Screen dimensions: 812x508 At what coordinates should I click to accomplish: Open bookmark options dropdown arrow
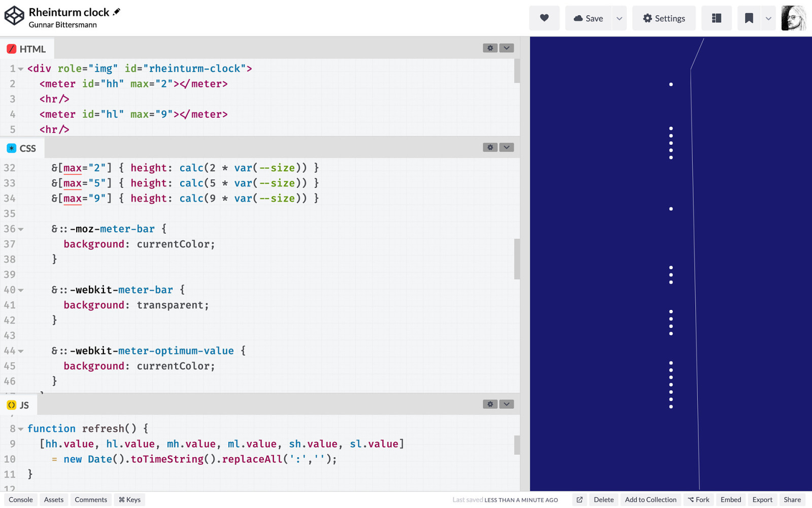coord(768,18)
